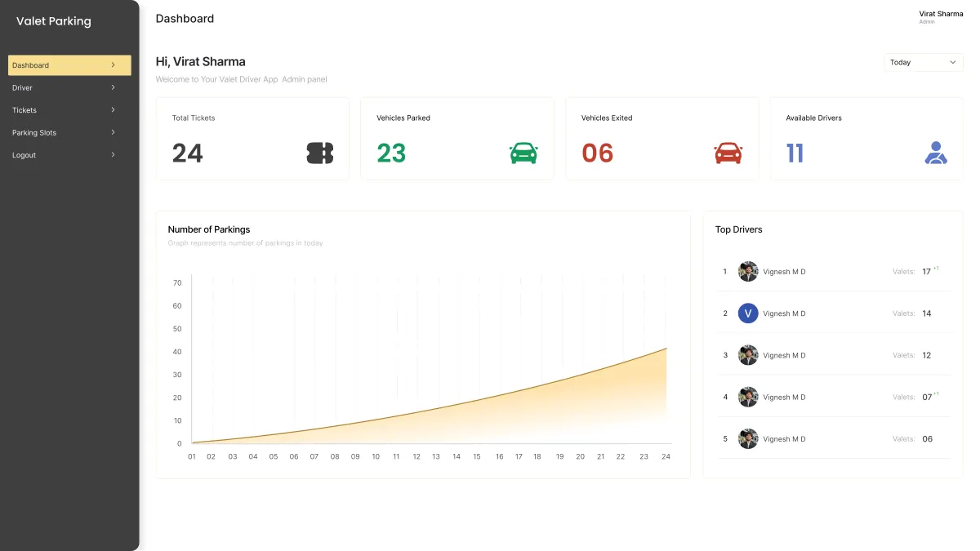Screen dimensions: 980x551
Task: Click the Total Tickets card label
Action: [194, 118]
